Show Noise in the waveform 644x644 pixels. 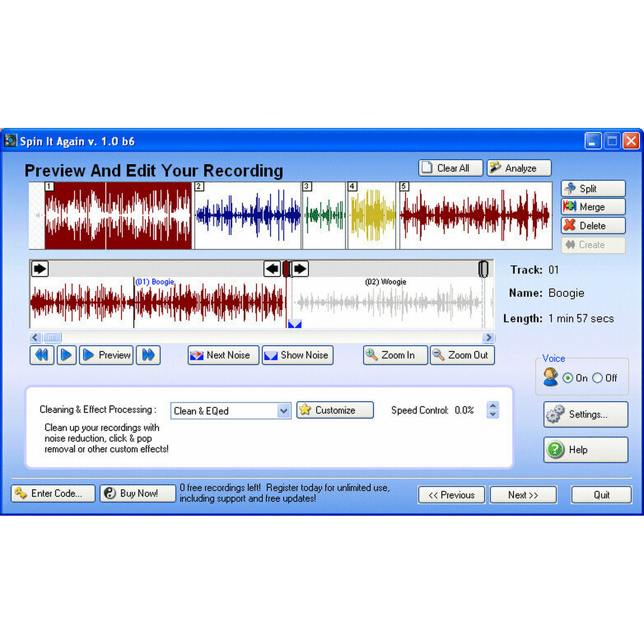click(297, 355)
